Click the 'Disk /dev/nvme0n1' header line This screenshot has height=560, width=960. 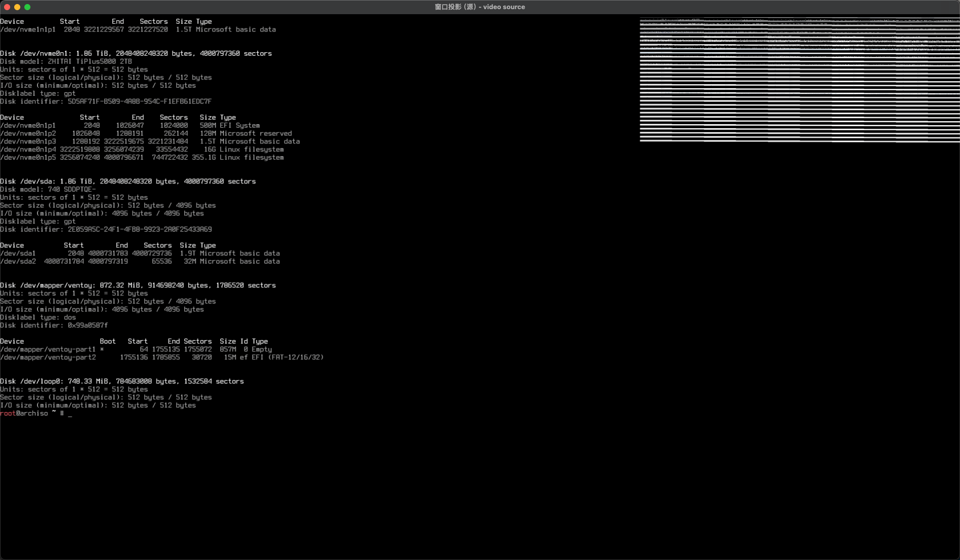point(136,54)
